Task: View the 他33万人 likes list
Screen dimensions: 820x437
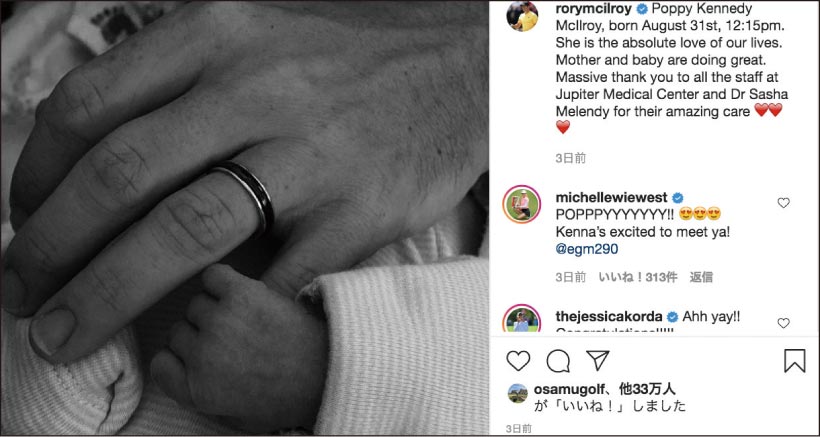Action: [647, 389]
